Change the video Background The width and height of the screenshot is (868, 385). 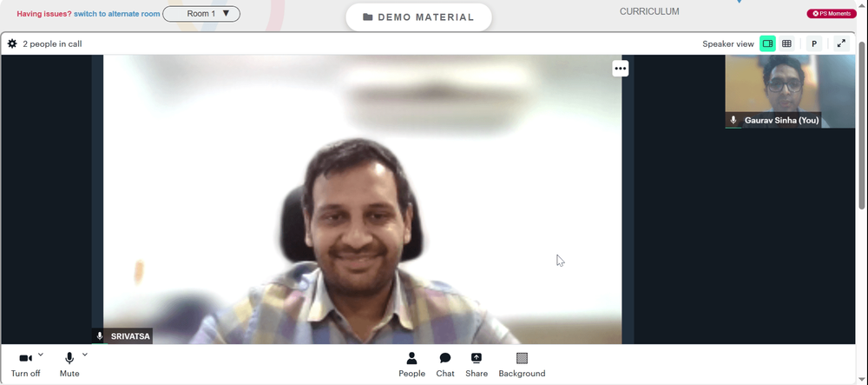(x=522, y=364)
